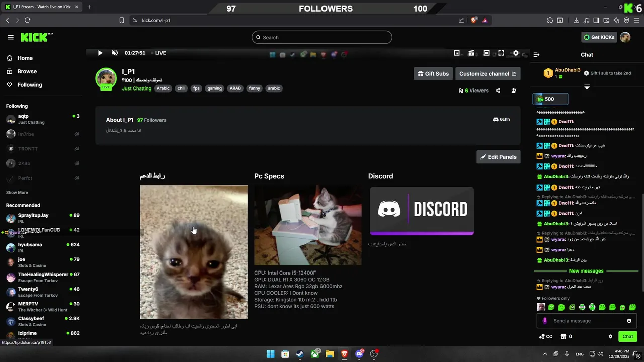
Task: Jump to New messages in chat
Action: click(586, 271)
